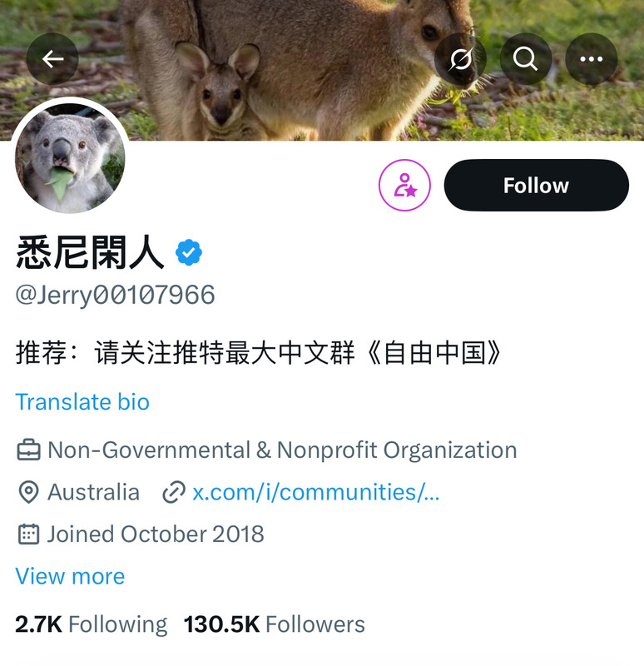
Task: Follow the 悉尼閑人 account
Action: 536,185
